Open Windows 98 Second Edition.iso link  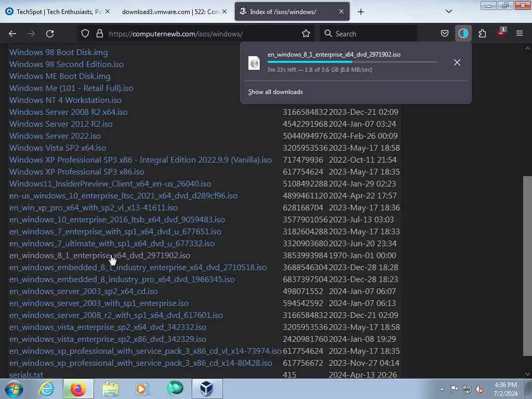point(66,64)
